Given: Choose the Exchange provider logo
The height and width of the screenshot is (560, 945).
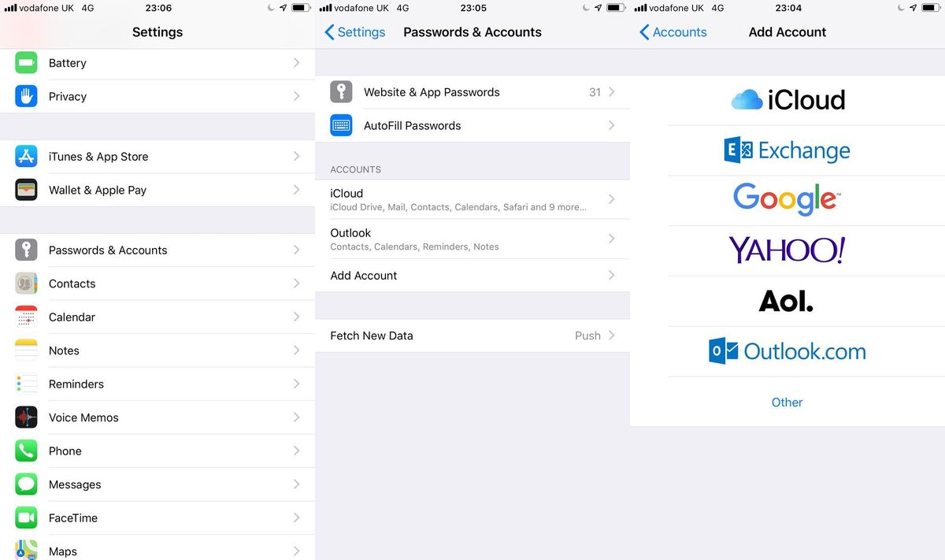Looking at the screenshot, I should (787, 150).
